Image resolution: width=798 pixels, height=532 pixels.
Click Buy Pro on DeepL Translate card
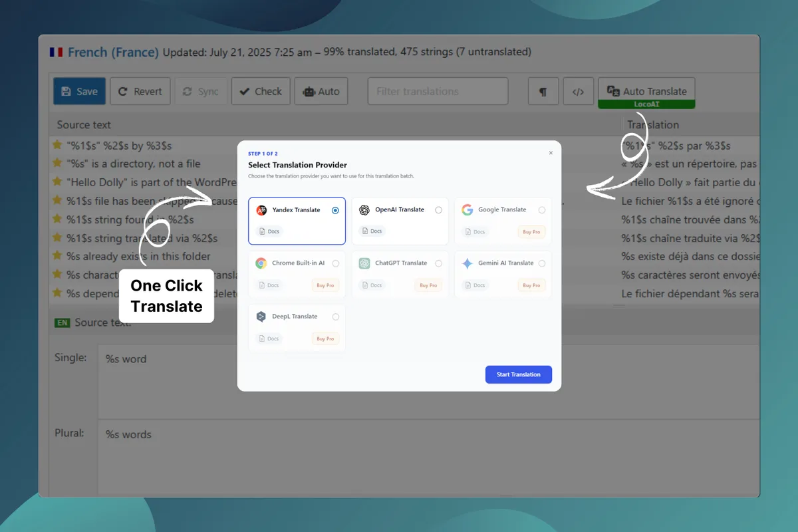(325, 338)
